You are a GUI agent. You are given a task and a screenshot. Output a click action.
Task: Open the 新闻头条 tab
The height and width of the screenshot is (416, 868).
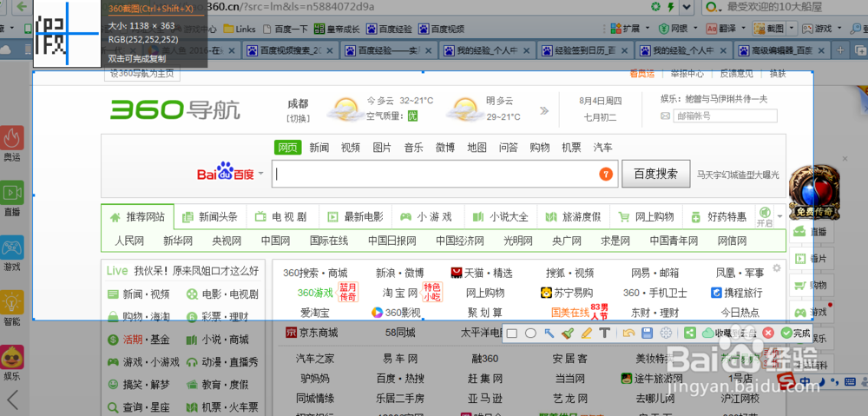click(x=210, y=216)
